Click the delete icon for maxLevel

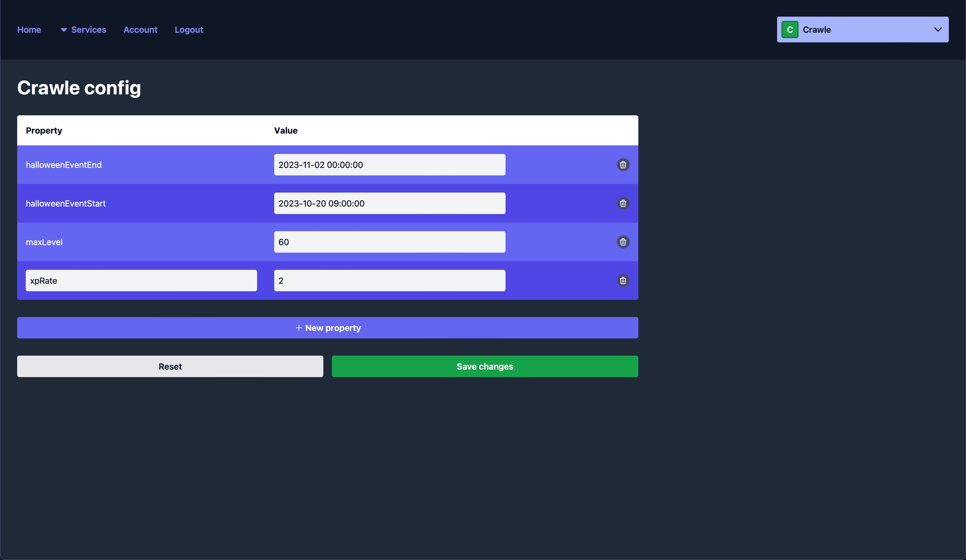pos(623,242)
